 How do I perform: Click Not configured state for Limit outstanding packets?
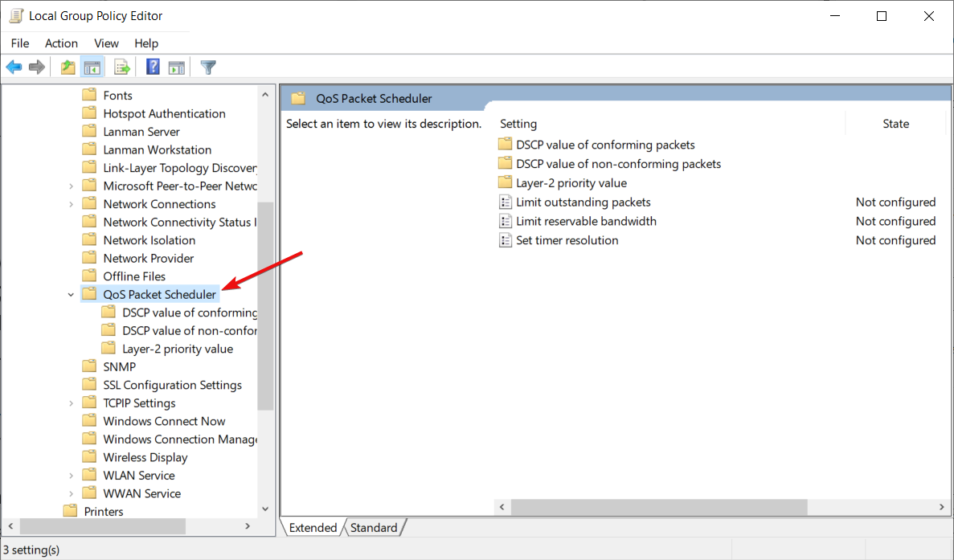coord(895,202)
